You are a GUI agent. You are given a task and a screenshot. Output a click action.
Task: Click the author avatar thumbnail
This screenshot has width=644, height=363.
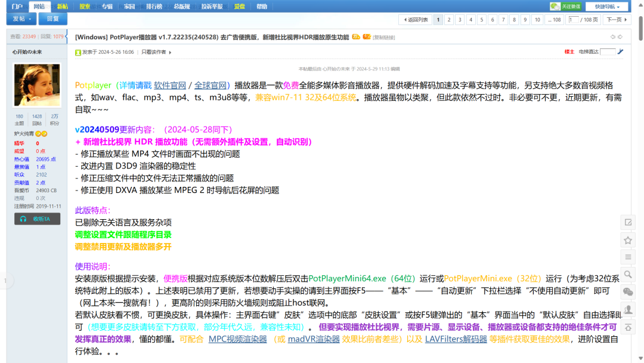[37, 85]
